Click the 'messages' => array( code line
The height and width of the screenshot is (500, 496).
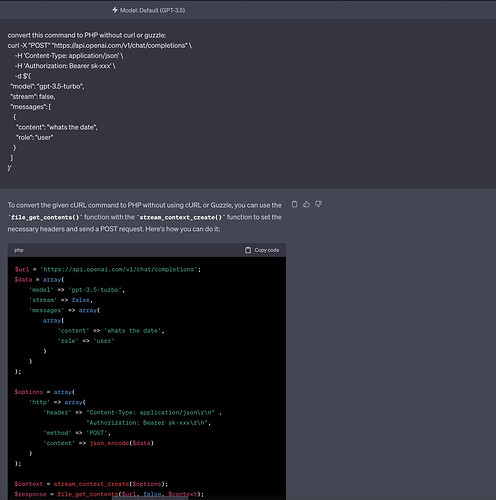click(64, 310)
